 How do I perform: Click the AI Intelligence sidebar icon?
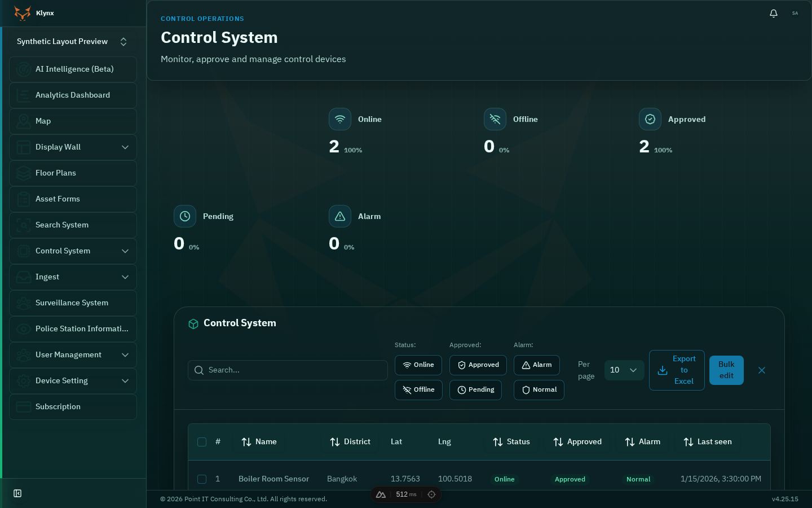24,69
